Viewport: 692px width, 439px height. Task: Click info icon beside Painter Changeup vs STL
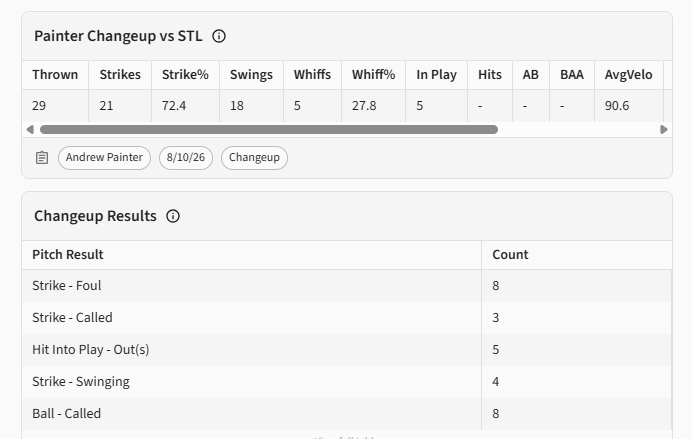click(219, 36)
